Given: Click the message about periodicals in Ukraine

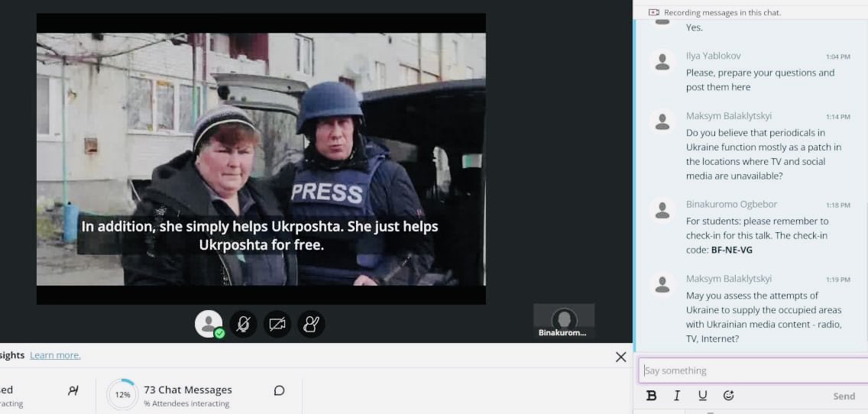Looking at the screenshot, I should click(x=763, y=154).
